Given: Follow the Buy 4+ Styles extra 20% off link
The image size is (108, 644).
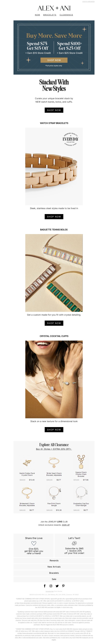Looking at the screenshot, I should (x=54, y=449).
